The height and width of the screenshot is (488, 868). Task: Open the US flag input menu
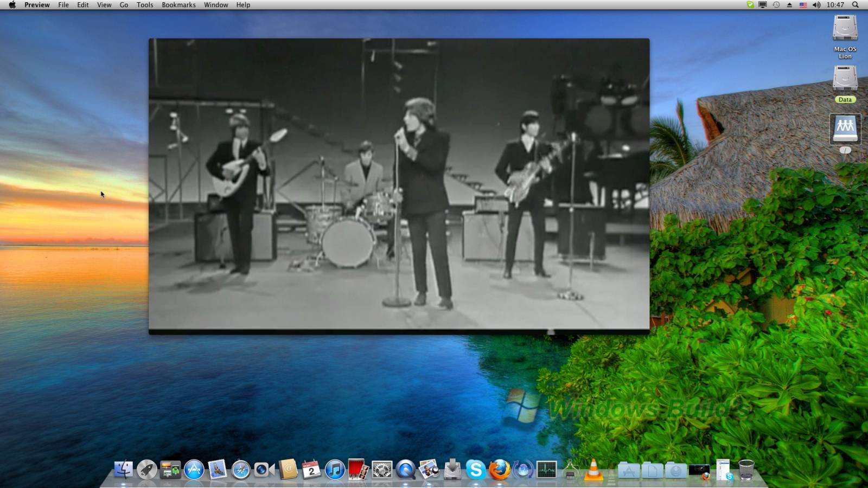click(x=803, y=5)
